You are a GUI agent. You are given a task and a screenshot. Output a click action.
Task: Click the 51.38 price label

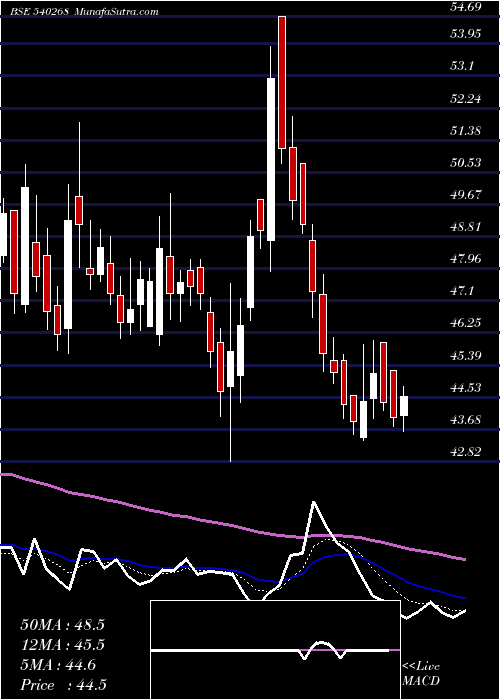[467, 131]
